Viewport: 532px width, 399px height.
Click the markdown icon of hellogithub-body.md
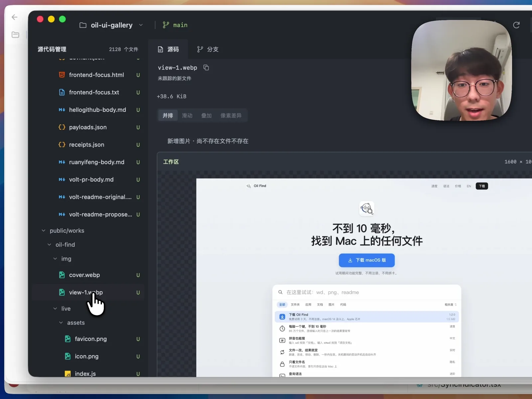[x=62, y=110]
